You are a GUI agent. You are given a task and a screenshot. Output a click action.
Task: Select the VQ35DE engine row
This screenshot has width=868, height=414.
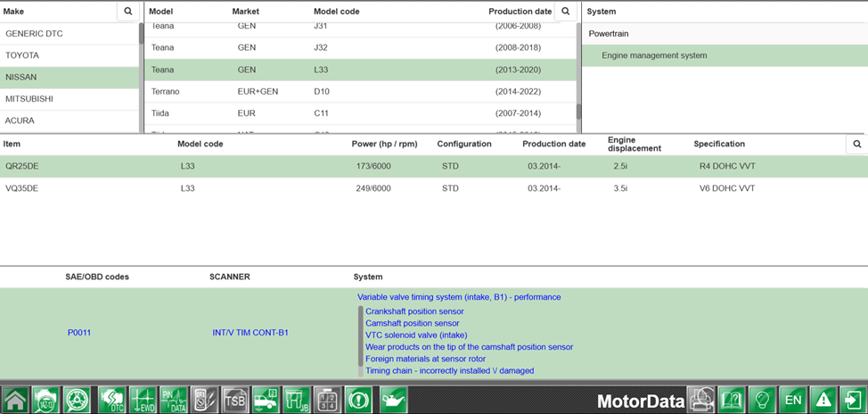tap(434, 188)
